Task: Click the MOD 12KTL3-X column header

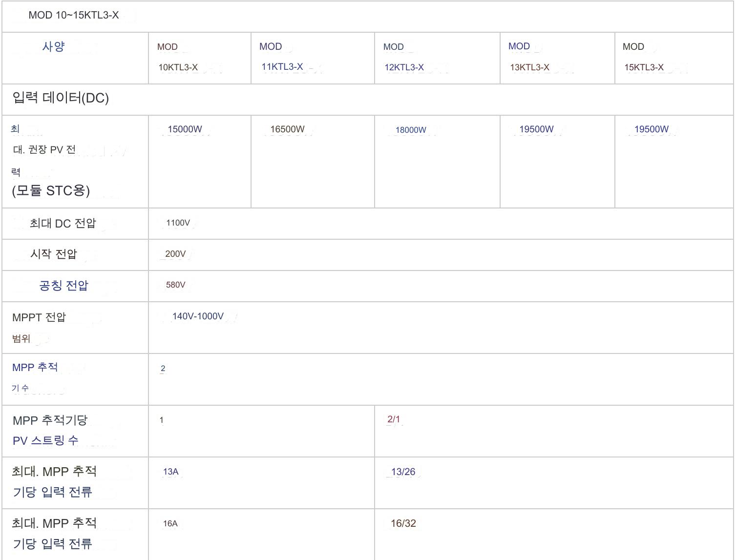Action: click(x=403, y=57)
